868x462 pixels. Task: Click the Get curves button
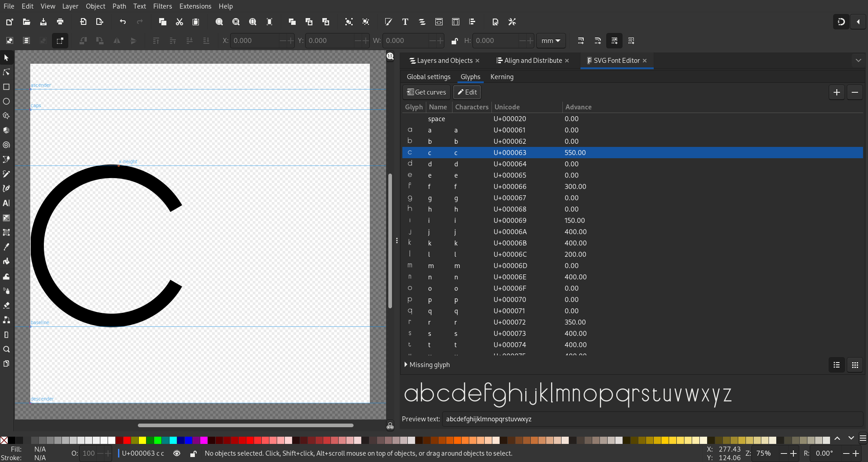click(x=426, y=92)
